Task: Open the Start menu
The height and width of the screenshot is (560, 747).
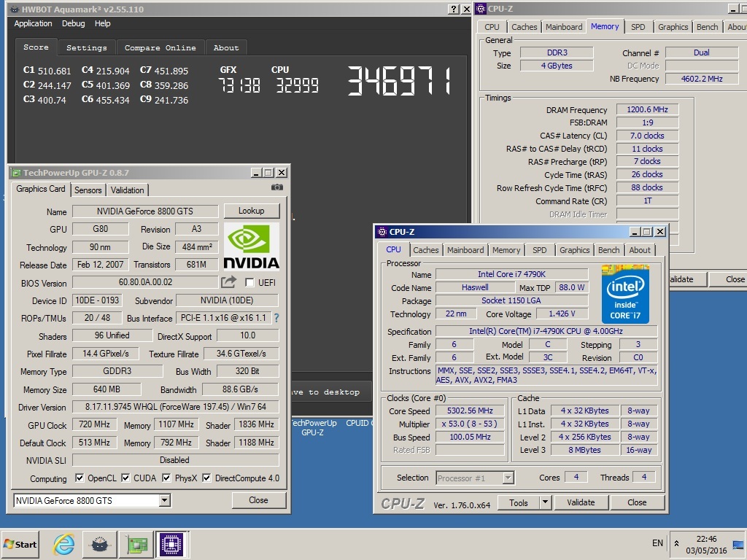Action: [x=20, y=544]
